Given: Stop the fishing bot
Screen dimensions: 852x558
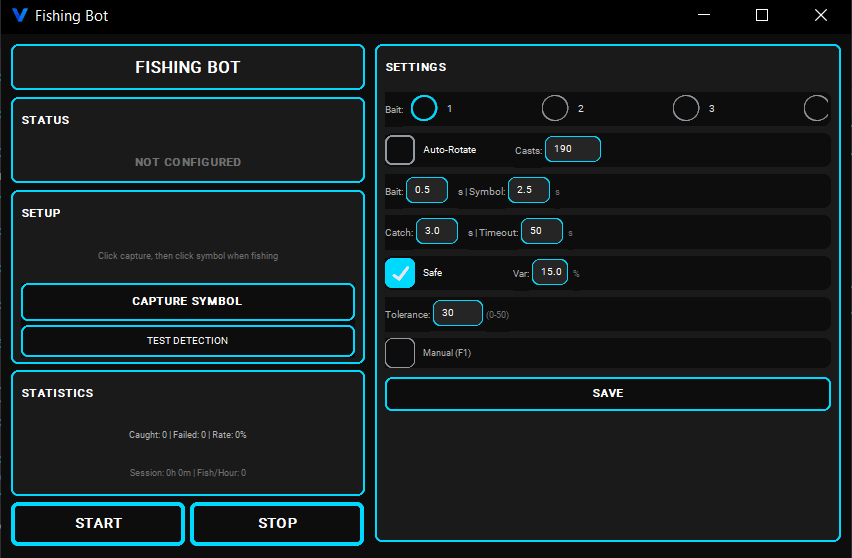Looking at the screenshot, I should click(277, 523).
